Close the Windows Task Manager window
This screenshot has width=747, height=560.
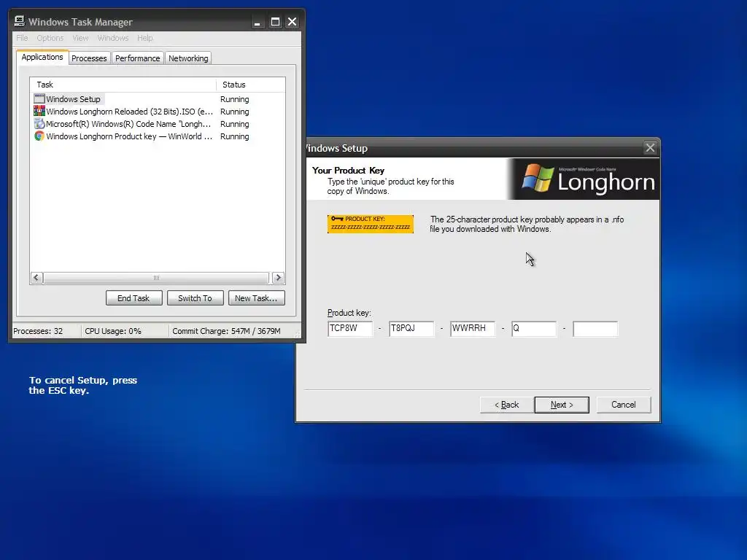tap(292, 22)
